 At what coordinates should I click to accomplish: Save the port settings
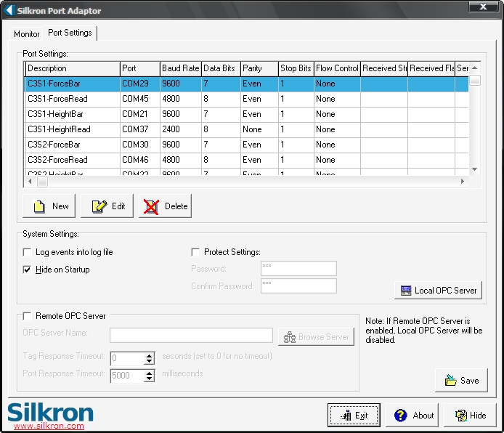461,380
